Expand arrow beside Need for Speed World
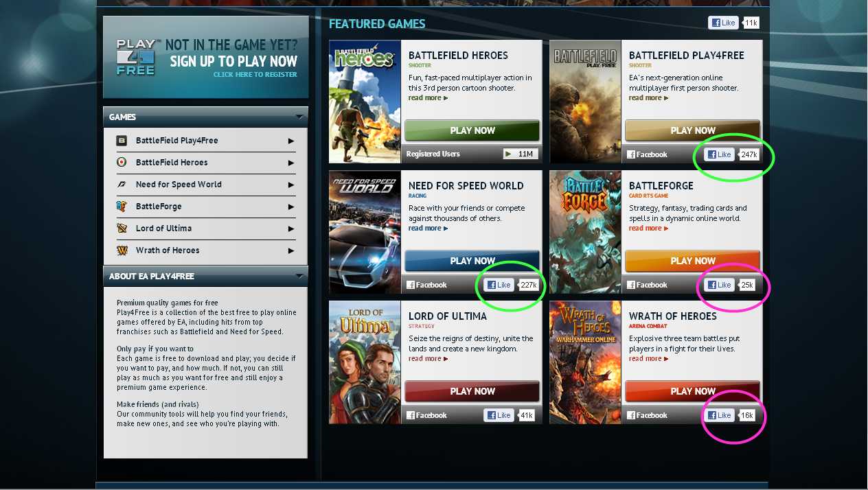 click(291, 185)
